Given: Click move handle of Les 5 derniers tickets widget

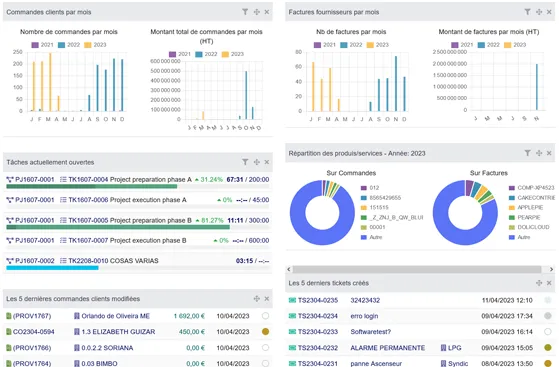Looking at the screenshot, I should [539, 283].
